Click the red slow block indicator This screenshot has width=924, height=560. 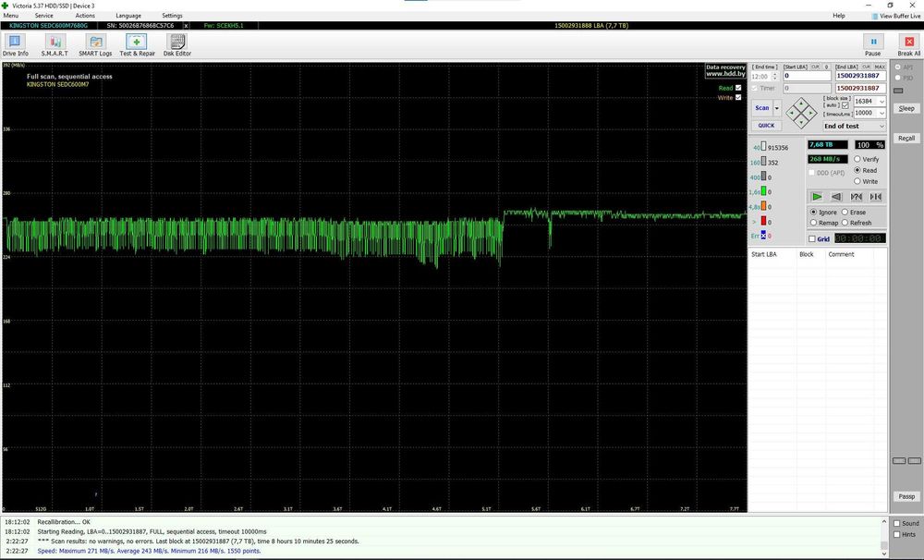point(764,221)
